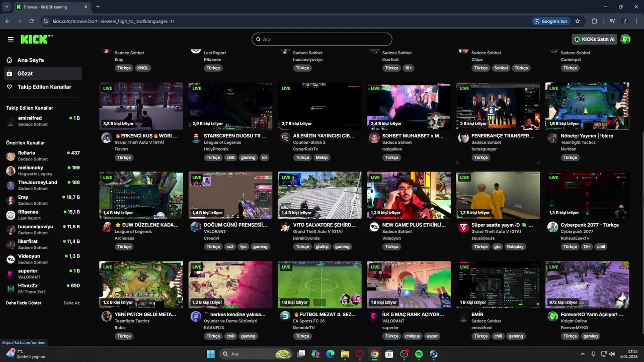Open Spotify from the taskbar
The image size is (644, 362).
point(419,354)
